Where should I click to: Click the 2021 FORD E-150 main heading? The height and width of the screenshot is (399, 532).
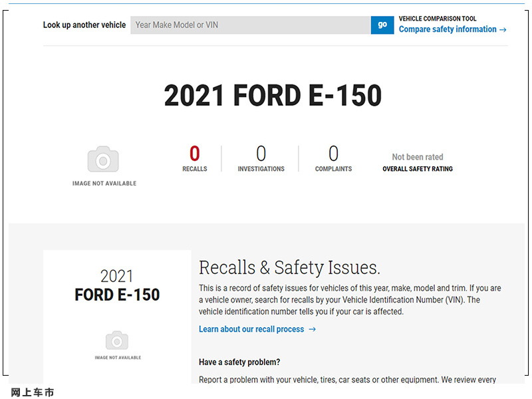[273, 95]
